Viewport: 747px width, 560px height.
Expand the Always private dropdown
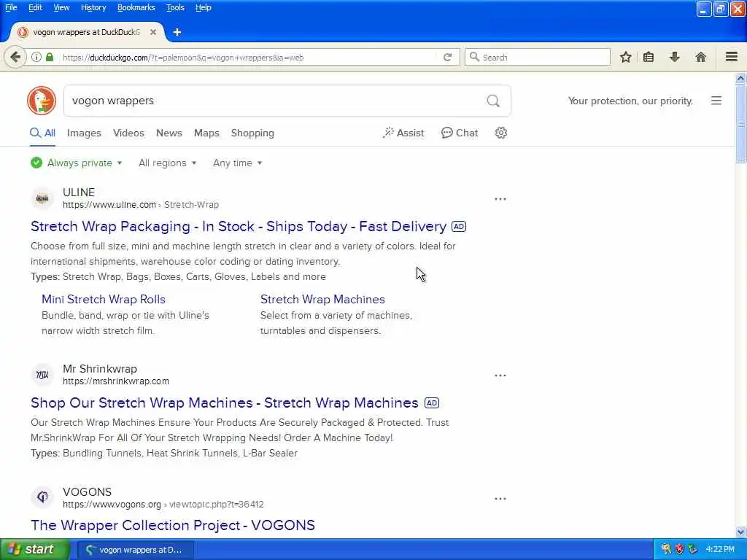[77, 163]
